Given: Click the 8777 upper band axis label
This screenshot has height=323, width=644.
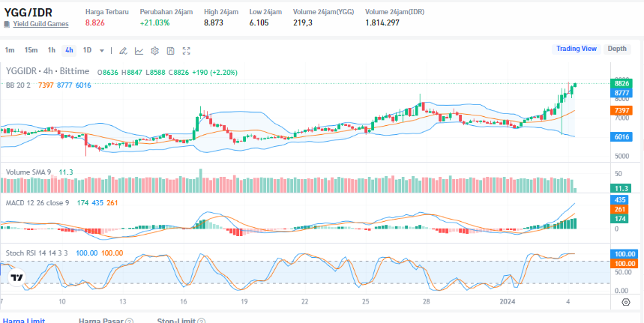Looking at the screenshot, I should tap(620, 93).
